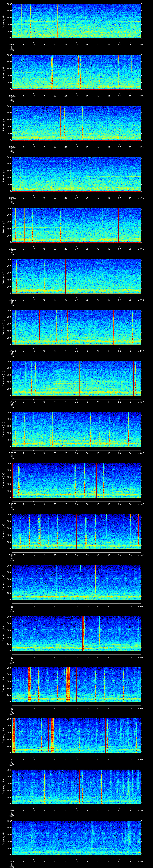Click the red vertical line near 25 s in the 15:36:00 panel

coord(65,276)
